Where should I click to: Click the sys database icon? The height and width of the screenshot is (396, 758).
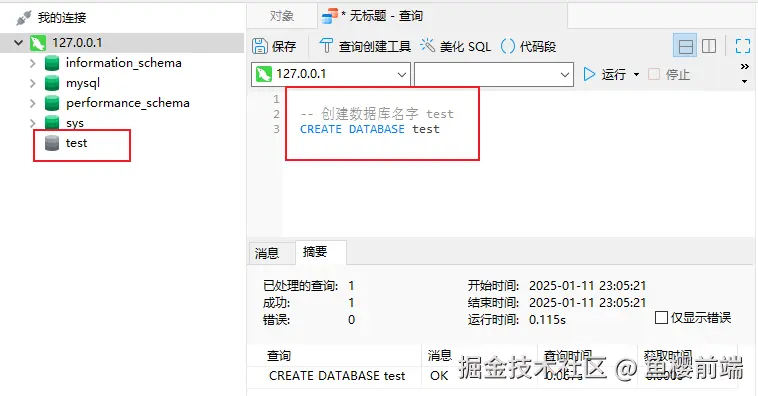[52, 123]
